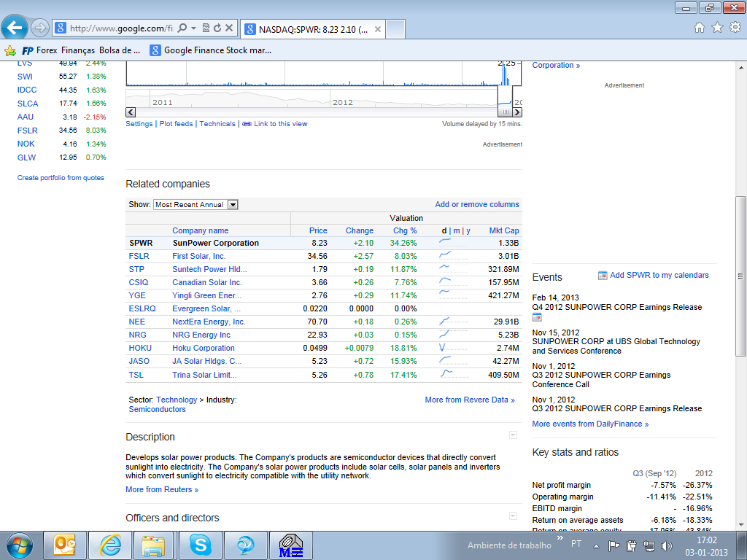Open Google Finance Stock market favorite
747x560 pixels.
coord(211,50)
